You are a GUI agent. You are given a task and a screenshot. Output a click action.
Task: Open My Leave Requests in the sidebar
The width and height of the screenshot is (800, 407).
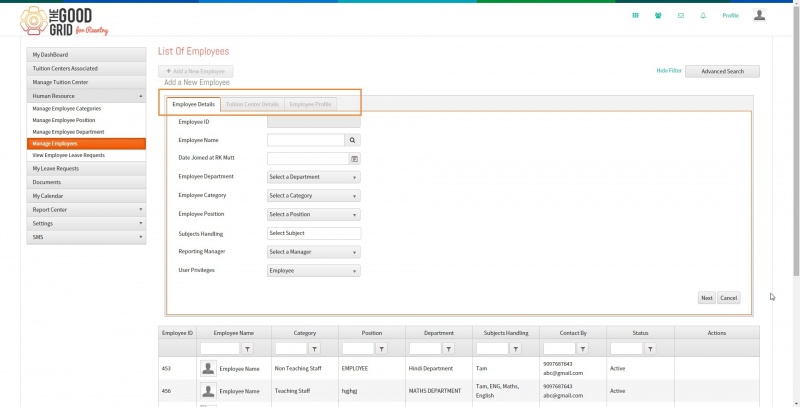click(x=86, y=168)
